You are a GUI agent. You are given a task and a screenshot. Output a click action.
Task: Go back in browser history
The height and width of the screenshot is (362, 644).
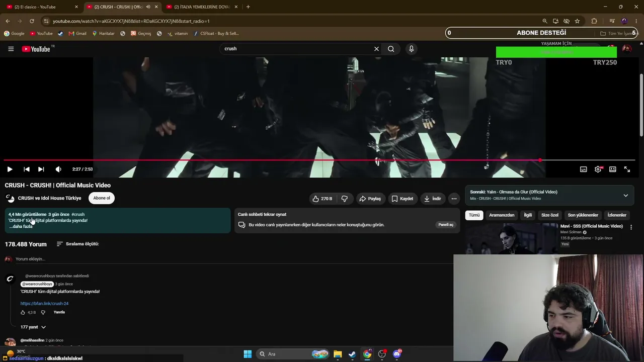(8, 21)
